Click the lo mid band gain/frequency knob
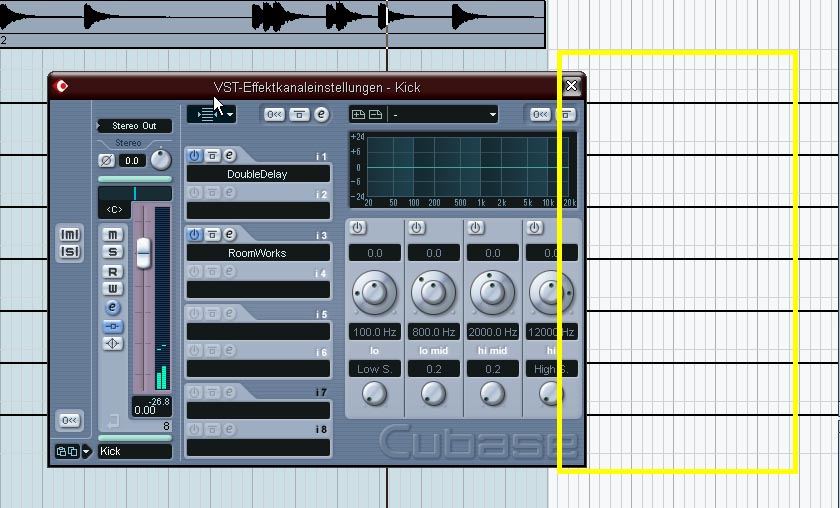840x508 pixels. click(433, 292)
